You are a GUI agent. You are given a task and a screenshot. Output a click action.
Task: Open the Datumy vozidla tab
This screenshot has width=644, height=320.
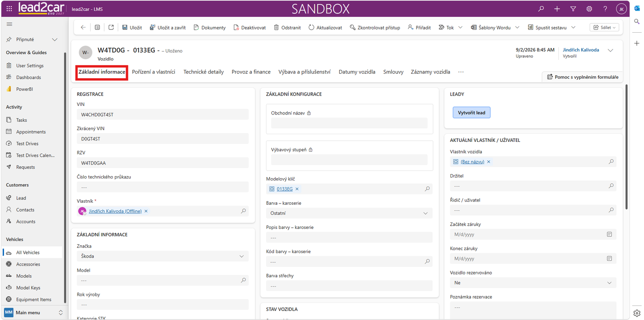click(x=357, y=72)
